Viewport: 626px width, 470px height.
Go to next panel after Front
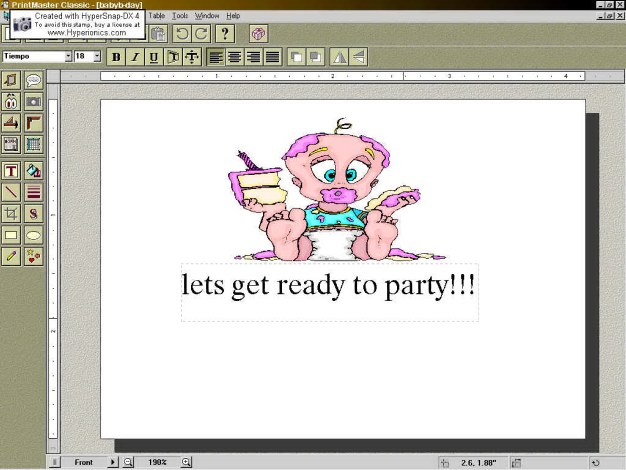tap(113, 462)
